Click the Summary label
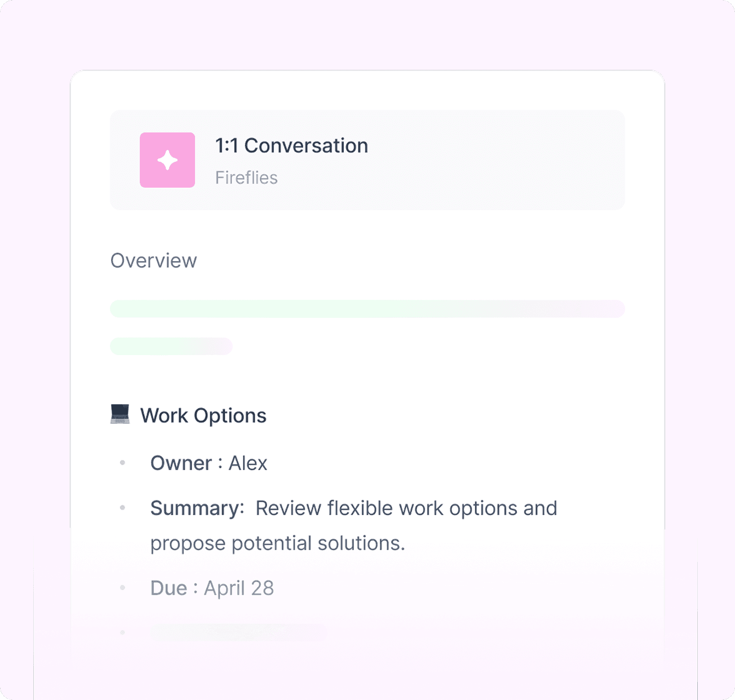The height and width of the screenshot is (700, 735). pos(197,508)
